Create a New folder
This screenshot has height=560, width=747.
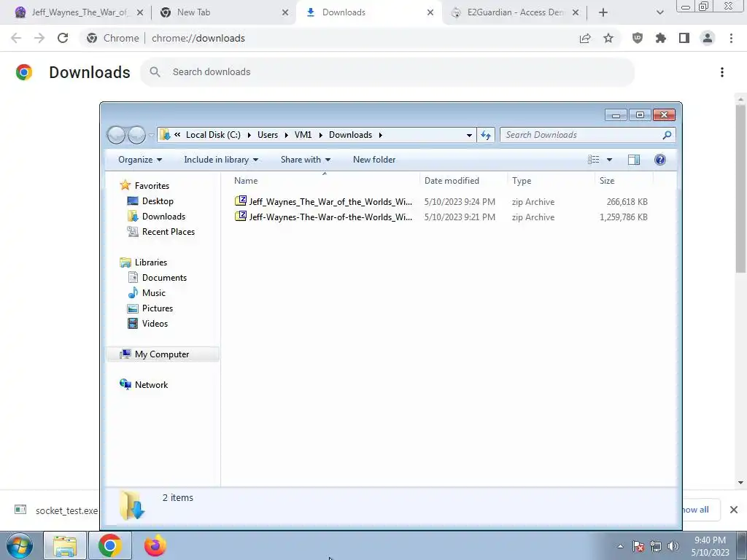(x=374, y=160)
